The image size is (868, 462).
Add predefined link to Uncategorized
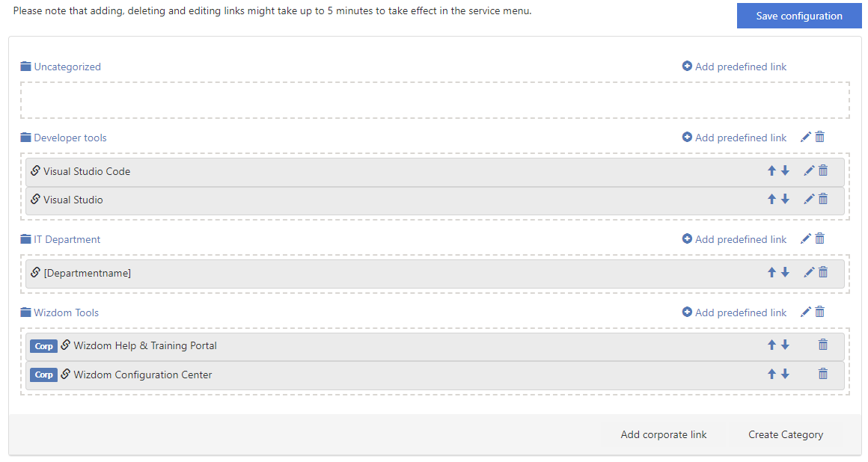tap(734, 67)
